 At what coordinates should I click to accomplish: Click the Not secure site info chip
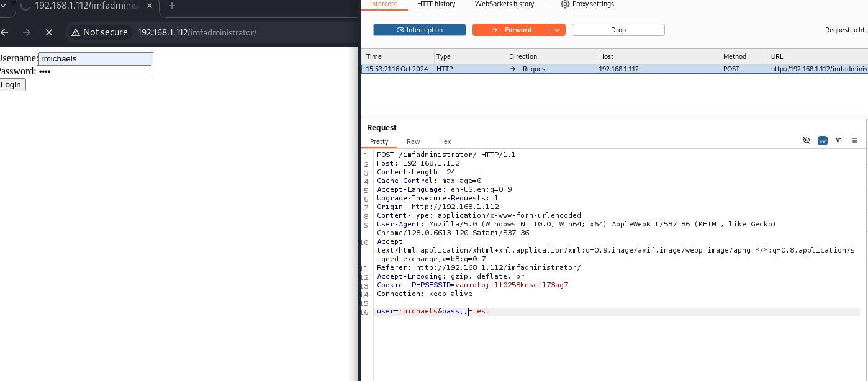pos(99,32)
